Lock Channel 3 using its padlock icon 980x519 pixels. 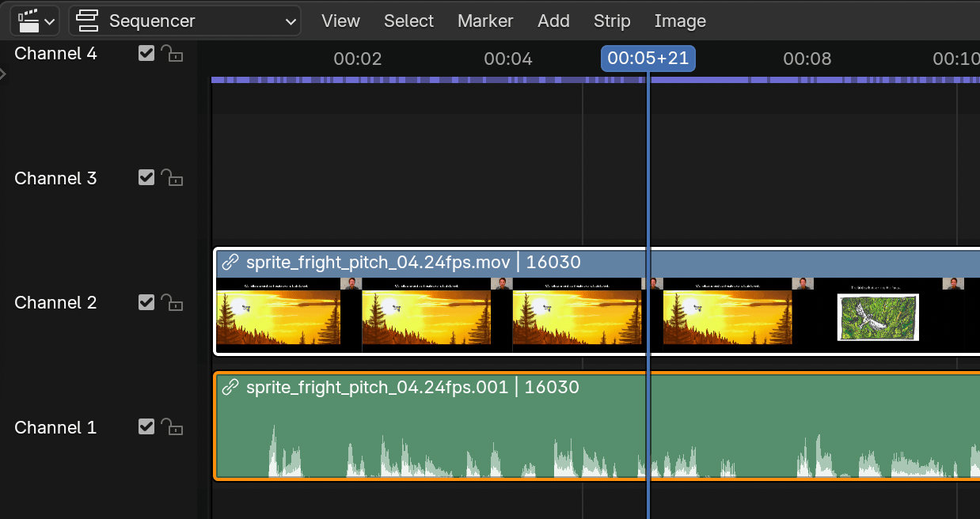[x=173, y=177]
